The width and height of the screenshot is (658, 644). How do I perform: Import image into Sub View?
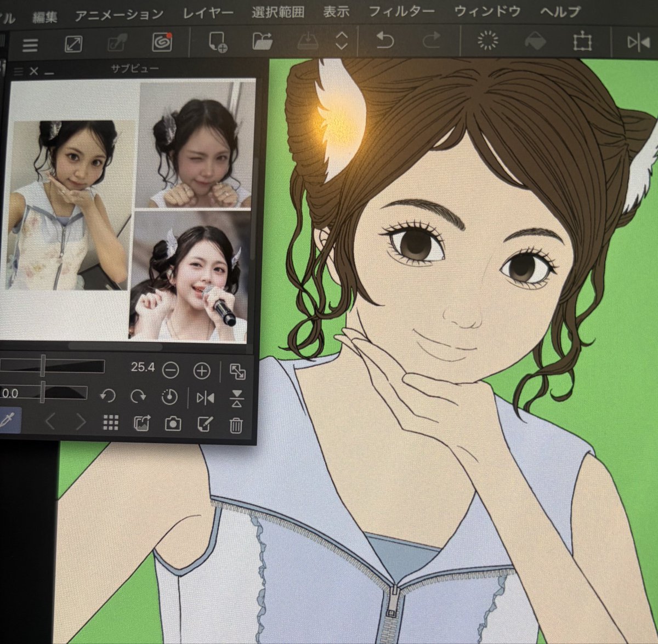coord(142,423)
